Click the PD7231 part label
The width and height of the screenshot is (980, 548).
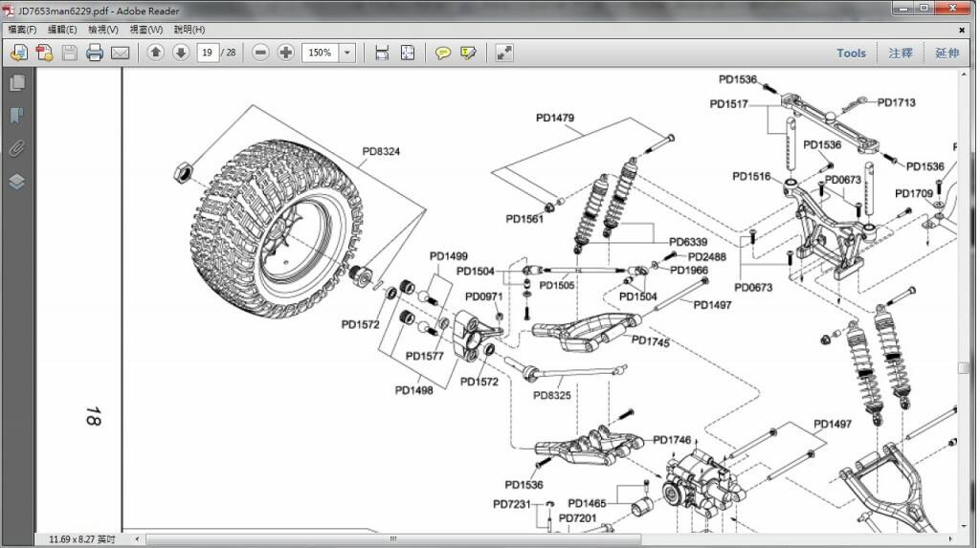pyautogui.click(x=512, y=504)
